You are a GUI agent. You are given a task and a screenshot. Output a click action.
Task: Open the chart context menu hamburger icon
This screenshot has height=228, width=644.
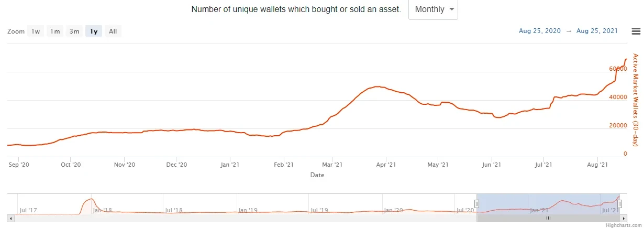pyautogui.click(x=636, y=31)
